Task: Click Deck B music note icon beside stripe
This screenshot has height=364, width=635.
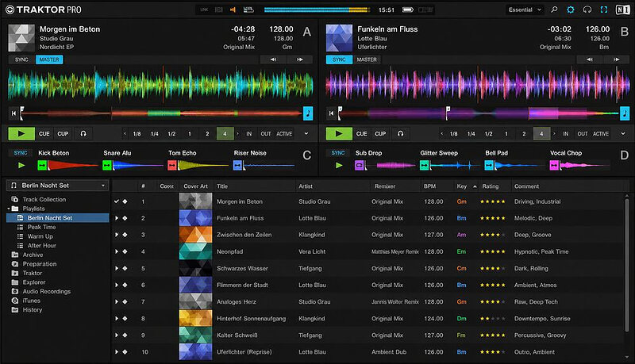Action: tap(625, 113)
